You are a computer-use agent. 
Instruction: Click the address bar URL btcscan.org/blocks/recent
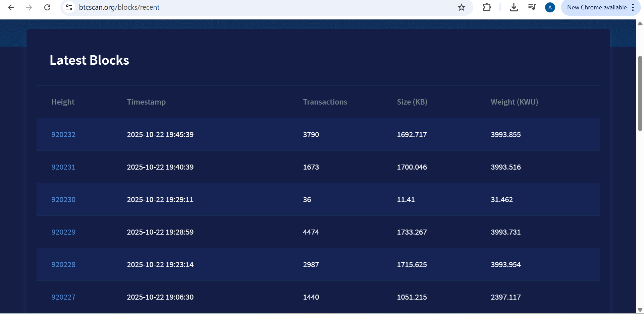pyautogui.click(x=119, y=7)
